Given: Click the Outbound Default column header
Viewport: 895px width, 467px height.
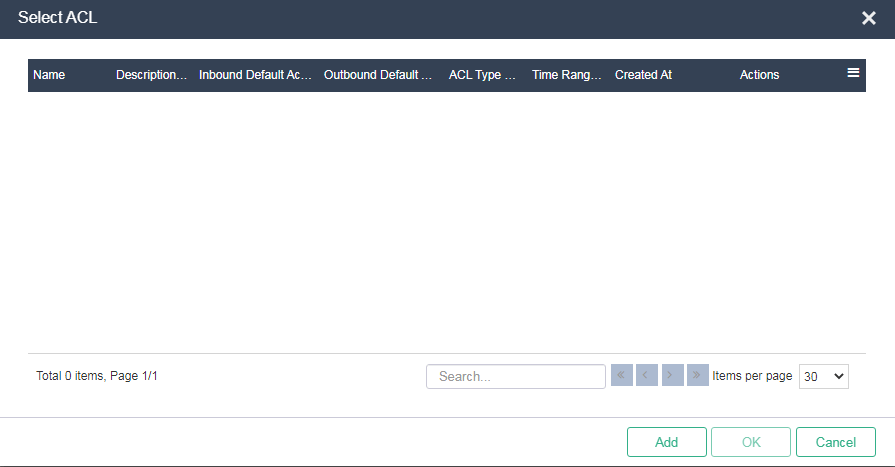Looking at the screenshot, I should (378, 75).
